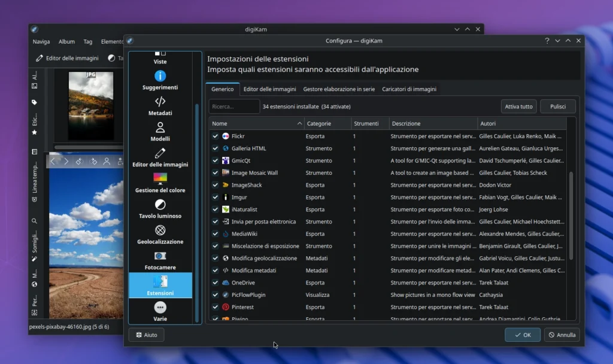Confirm settings with the OK button
The height and width of the screenshot is (364, 613).
[x=522, y=335]
